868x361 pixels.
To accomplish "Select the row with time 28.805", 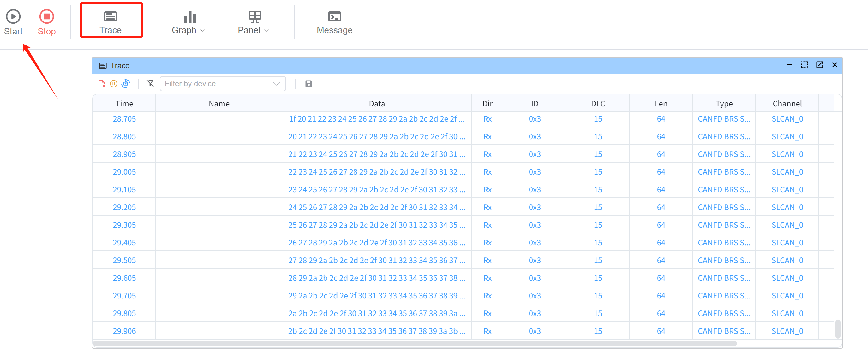I will pyautogui.click(x=463, y=136).
